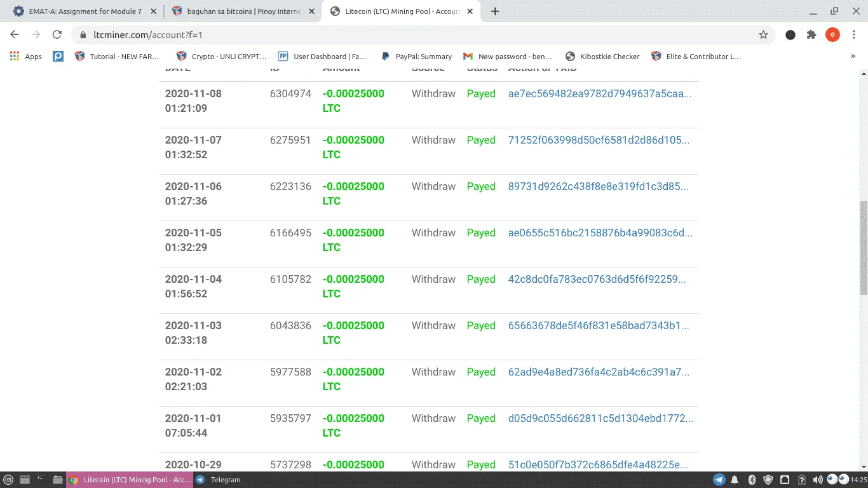Open the notifications bell in tray
The image size is (868, 488).
[735, 480]
